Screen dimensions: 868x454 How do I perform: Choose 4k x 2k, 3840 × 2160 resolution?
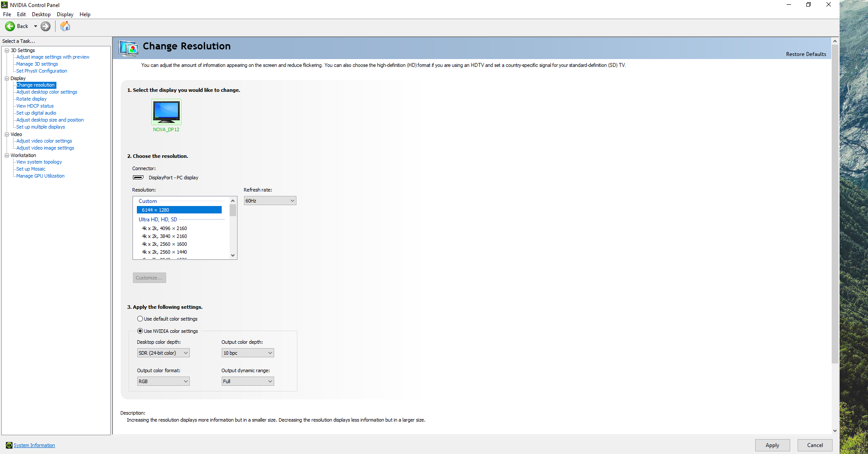[164, 236]
